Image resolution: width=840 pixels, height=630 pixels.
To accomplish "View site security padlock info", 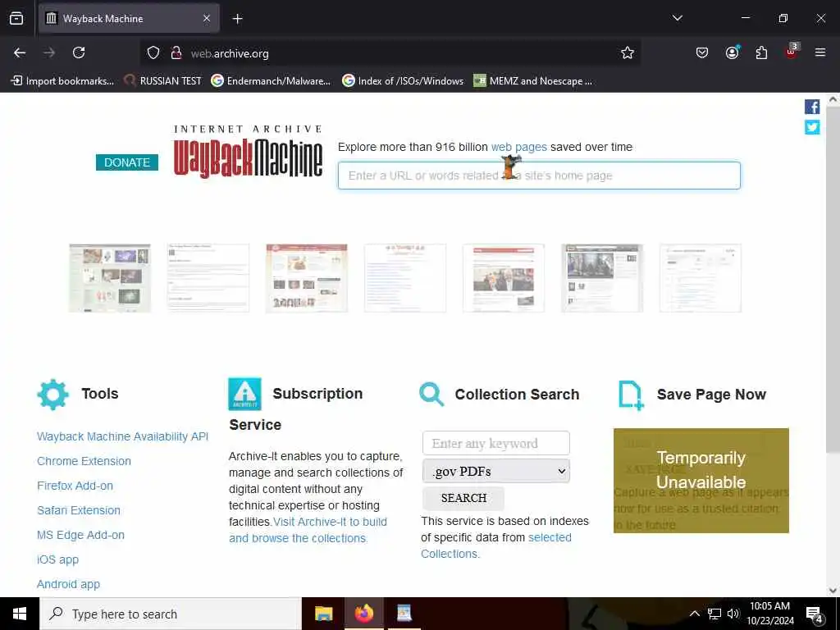I will 176,52.
